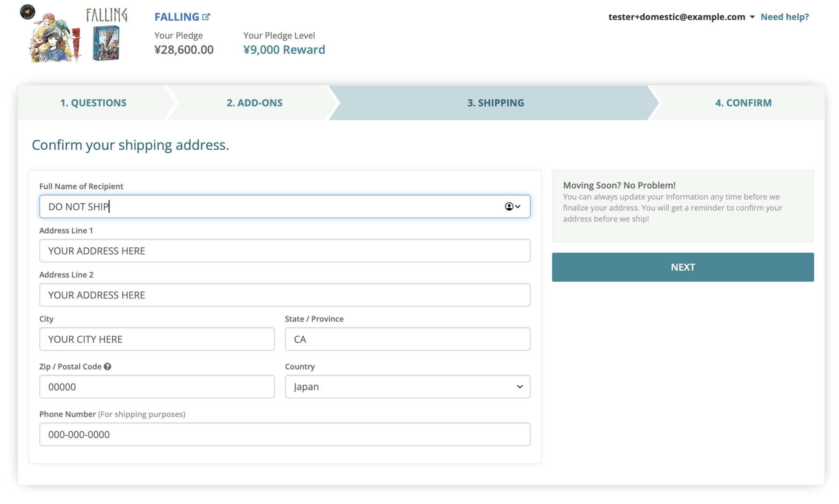This screenshot has width=839, height=504.
Task: Focus the Address Line 1 field
Action: 284,251
